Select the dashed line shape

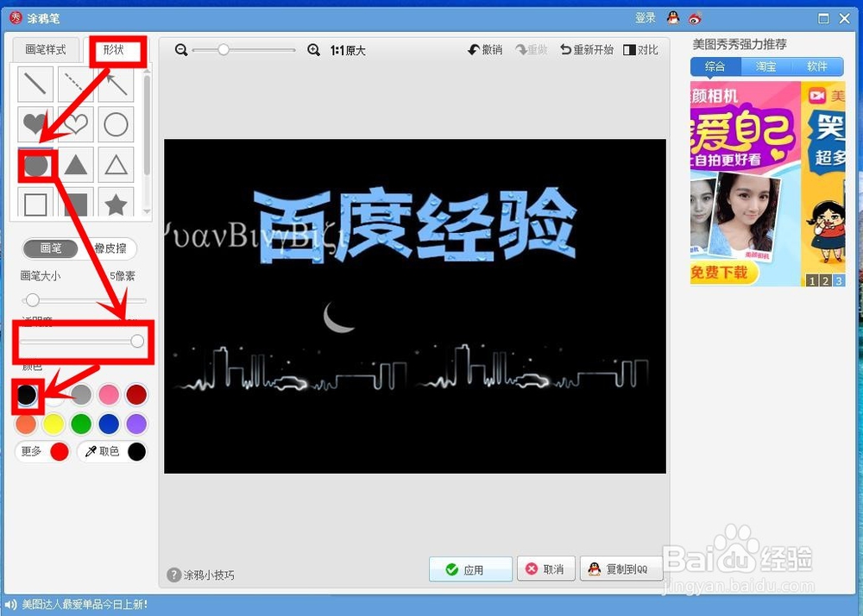(76, 85)
